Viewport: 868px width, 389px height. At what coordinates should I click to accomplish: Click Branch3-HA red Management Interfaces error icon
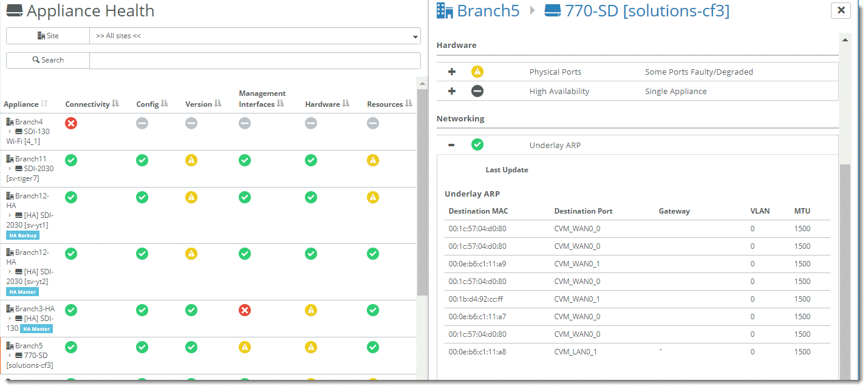click(x=245, y=310)
